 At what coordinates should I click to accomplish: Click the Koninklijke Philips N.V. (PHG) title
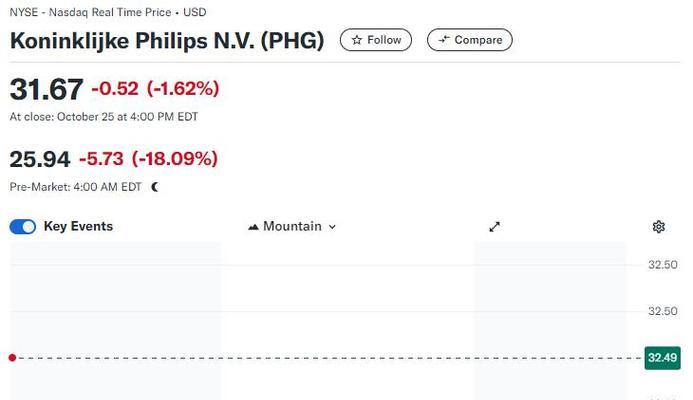(167, 41)
